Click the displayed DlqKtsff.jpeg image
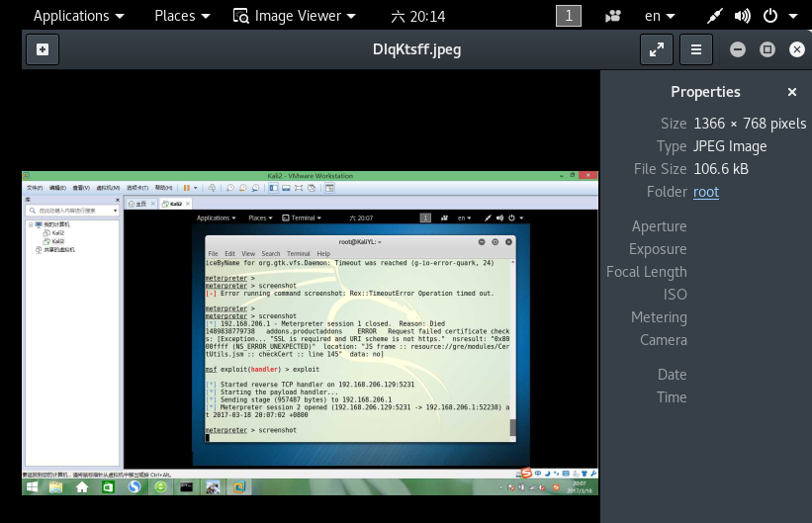The image size is (812, 523). coord(310,333)
